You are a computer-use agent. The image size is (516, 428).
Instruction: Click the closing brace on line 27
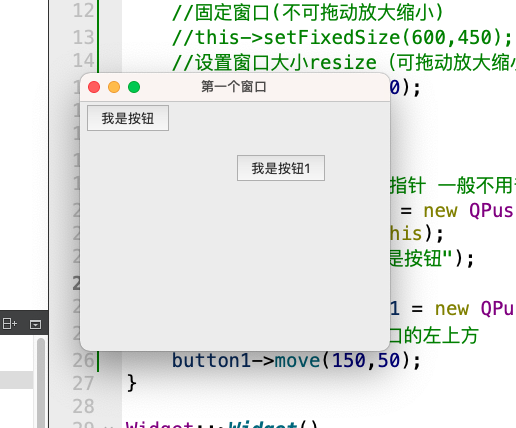click(x=132, y=383)
